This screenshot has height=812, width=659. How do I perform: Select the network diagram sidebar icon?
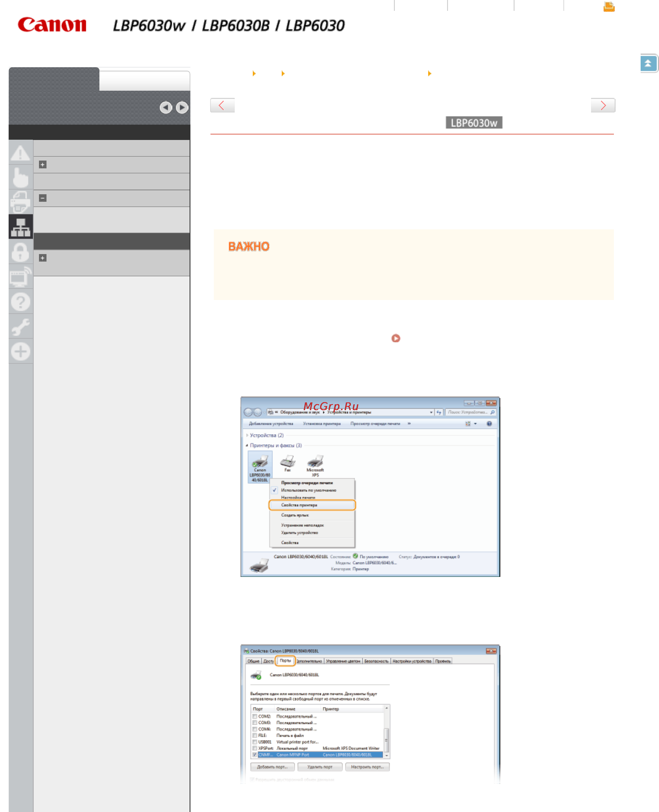click(21, 227)
